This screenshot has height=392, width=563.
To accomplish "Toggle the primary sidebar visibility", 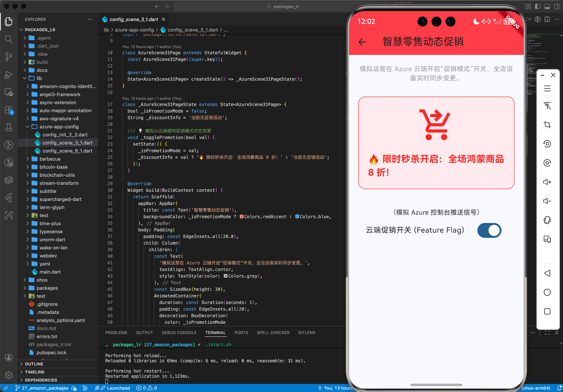I will coord(538,6).
